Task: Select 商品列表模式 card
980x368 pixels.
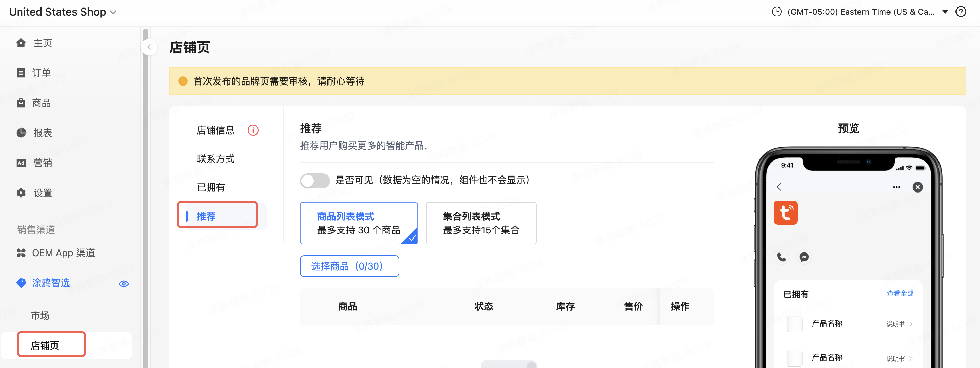Action: coord(359,223)
